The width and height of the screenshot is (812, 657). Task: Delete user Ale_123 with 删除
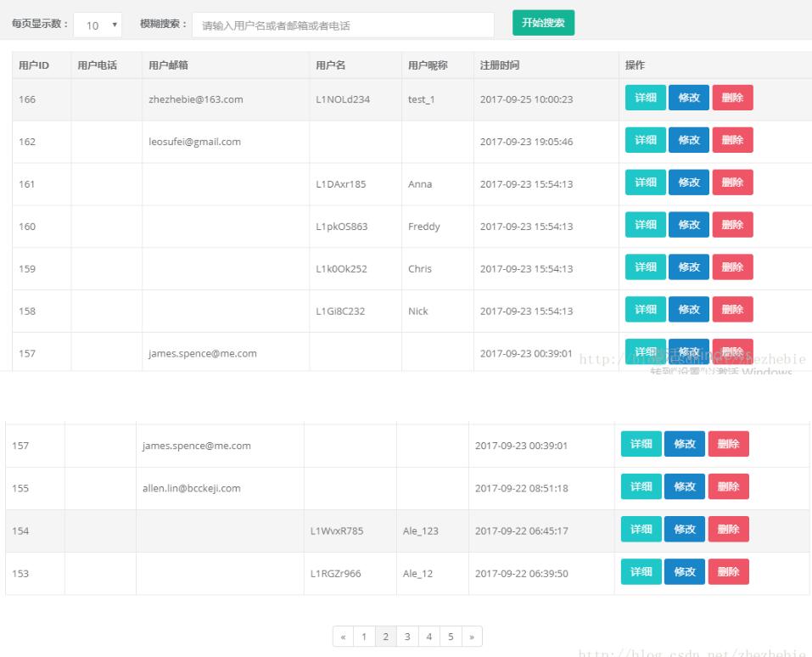(x=728, y=530)
